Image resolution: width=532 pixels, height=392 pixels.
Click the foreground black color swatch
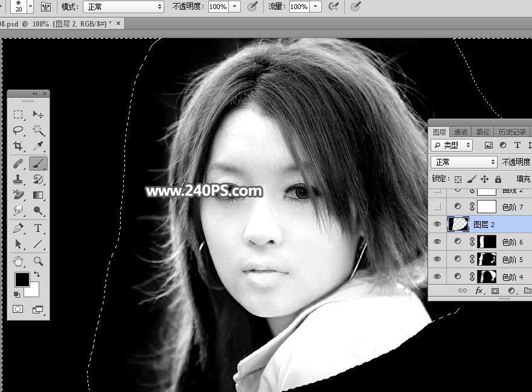click(x=22, y=279)
